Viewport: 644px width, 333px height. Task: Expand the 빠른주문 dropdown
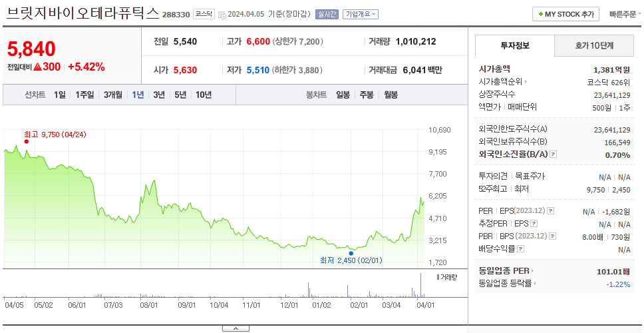(626, 15)
